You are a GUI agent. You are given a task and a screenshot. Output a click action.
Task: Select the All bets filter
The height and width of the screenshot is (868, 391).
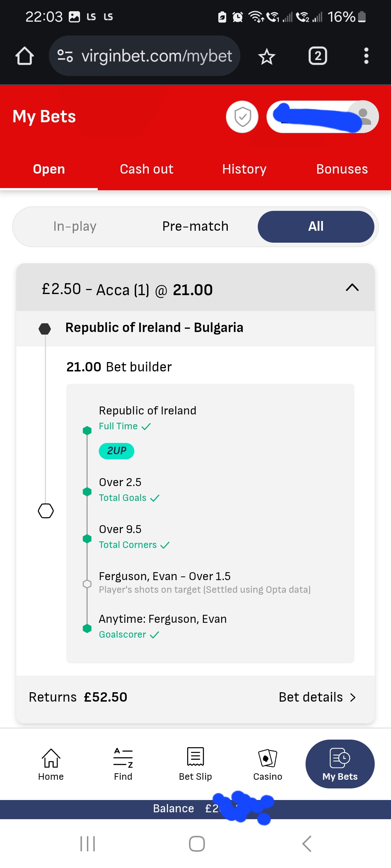(x=316, y=226)
